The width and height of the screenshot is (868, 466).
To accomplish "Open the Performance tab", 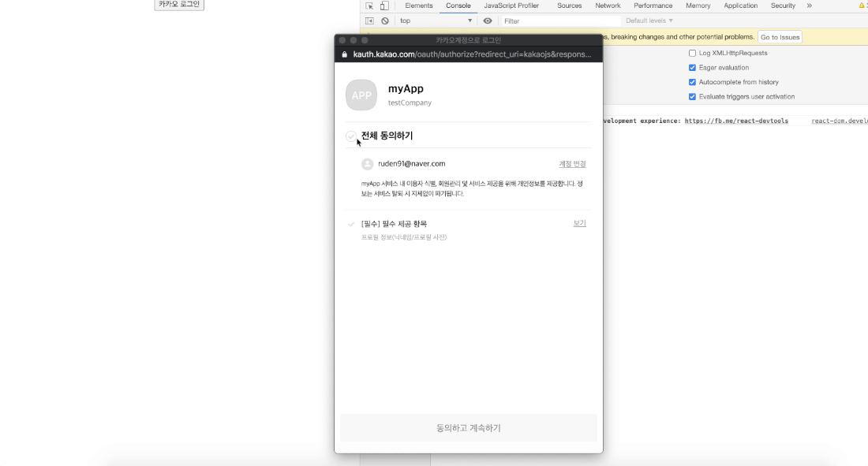I will pyautogui.click(x=653, y=6).
